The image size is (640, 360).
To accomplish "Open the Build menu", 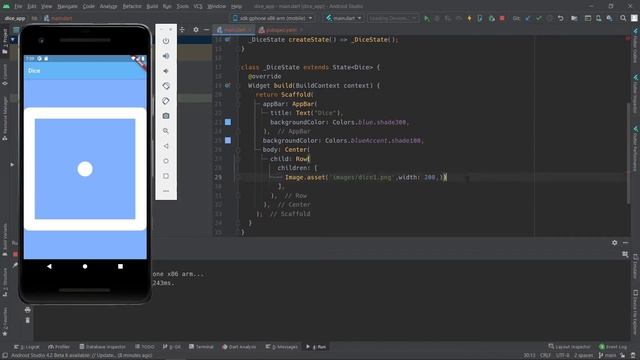I will point(152,6).
